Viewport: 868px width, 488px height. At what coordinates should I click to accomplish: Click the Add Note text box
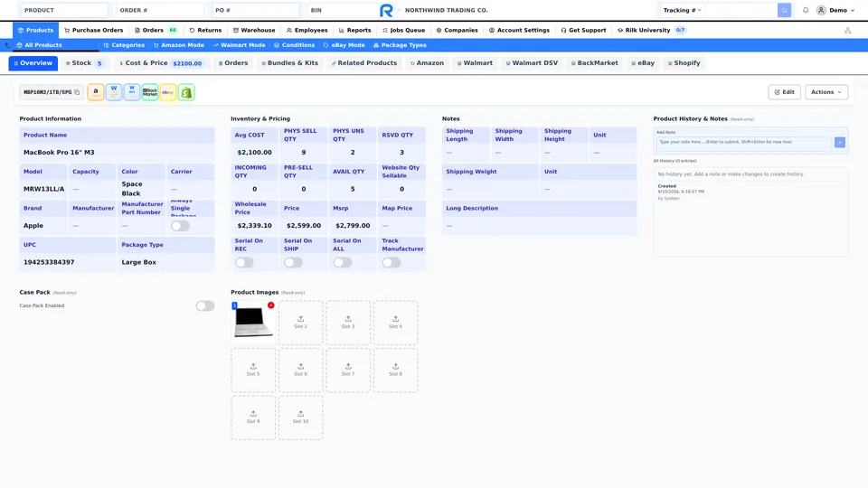click(743, 143)
